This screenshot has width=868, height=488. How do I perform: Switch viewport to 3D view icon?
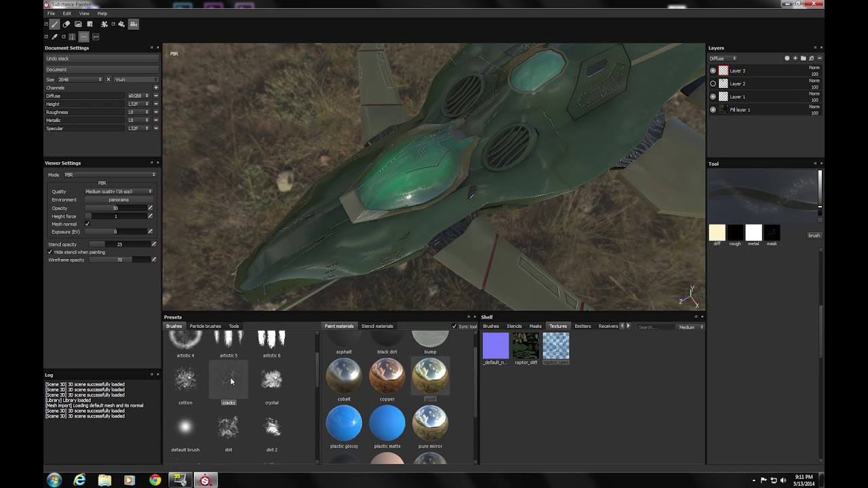coord(84,37)
